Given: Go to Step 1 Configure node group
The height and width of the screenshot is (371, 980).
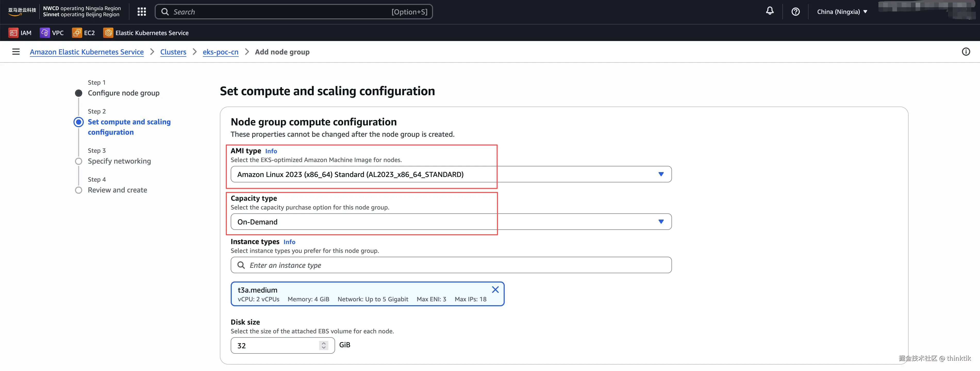Looking at the screenshot, I should pos(123,93).
